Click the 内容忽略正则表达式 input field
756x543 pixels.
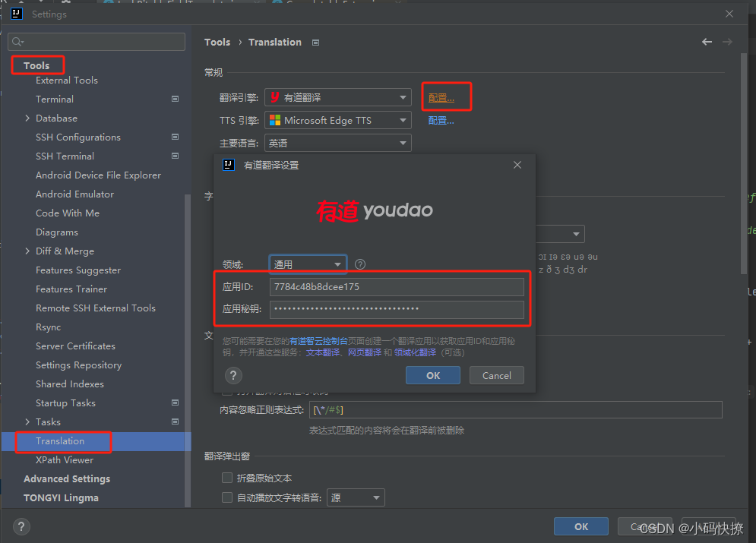point(515,409)
